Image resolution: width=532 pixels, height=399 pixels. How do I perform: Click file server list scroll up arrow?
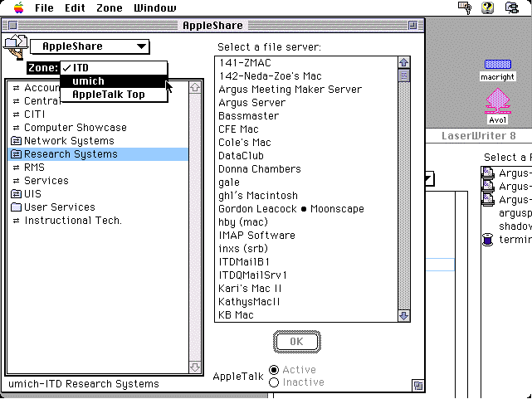pyautogui.click(x=403, y=62)
